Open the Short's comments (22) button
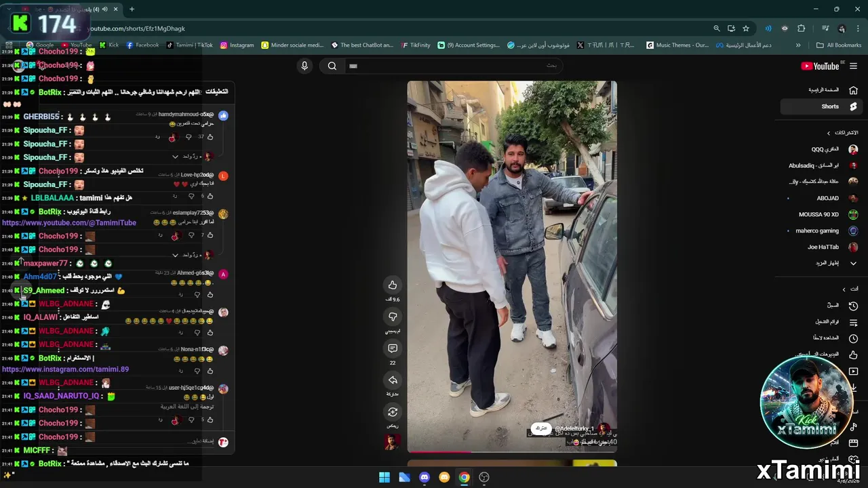 click(x=393, y=348)
